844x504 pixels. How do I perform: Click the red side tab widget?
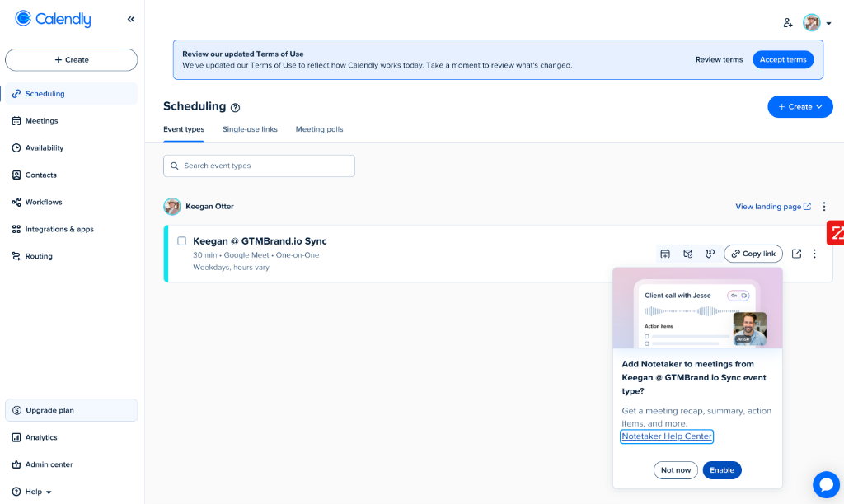836,232
